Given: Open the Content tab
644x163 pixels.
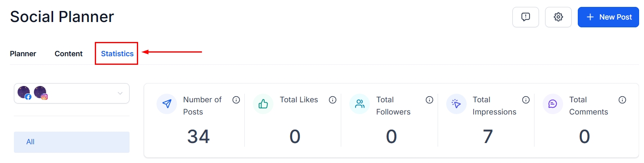Looking at the screenshot, I should [x=69, y=54].
